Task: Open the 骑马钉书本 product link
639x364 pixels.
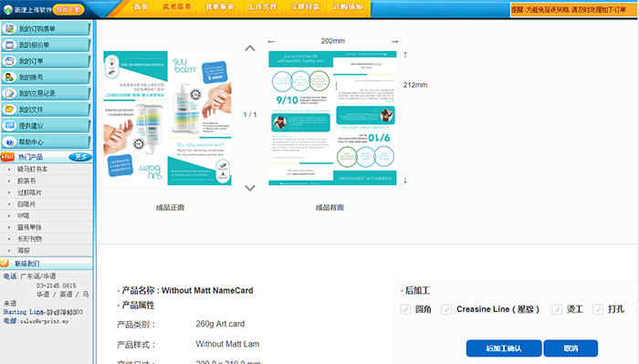Action: pyautogui.click(x=32, y=169)
